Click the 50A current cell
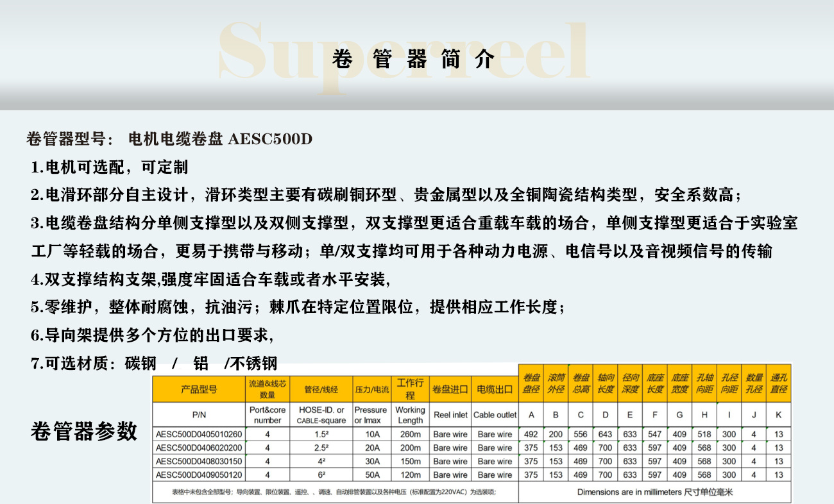The image size is (834, 504). (372, 475)
